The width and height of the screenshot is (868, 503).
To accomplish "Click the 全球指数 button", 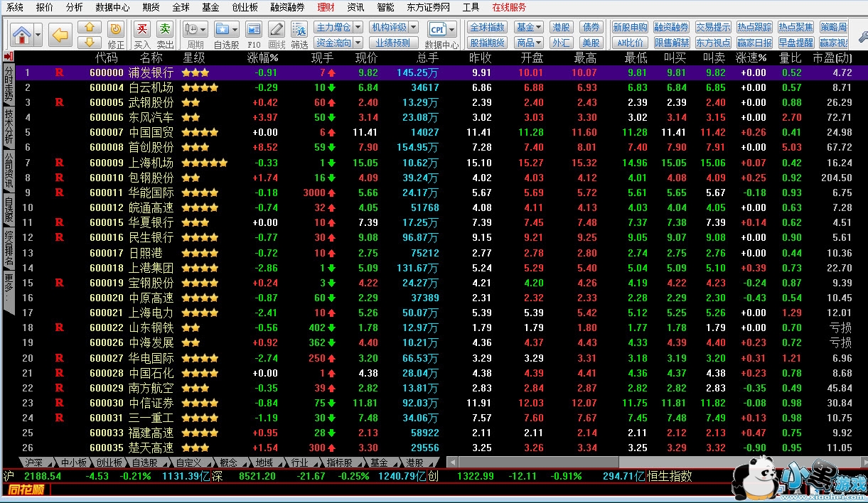I will [x=487, y=27].
